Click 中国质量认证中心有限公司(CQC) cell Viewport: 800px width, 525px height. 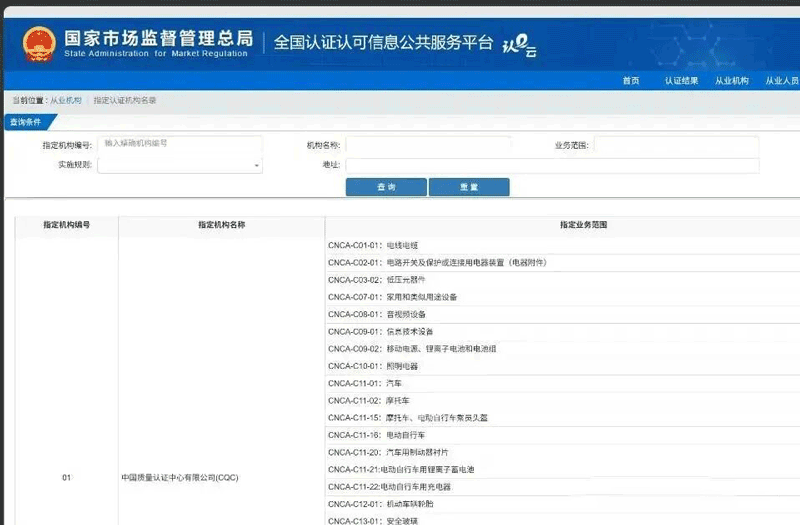coord(180,478)
